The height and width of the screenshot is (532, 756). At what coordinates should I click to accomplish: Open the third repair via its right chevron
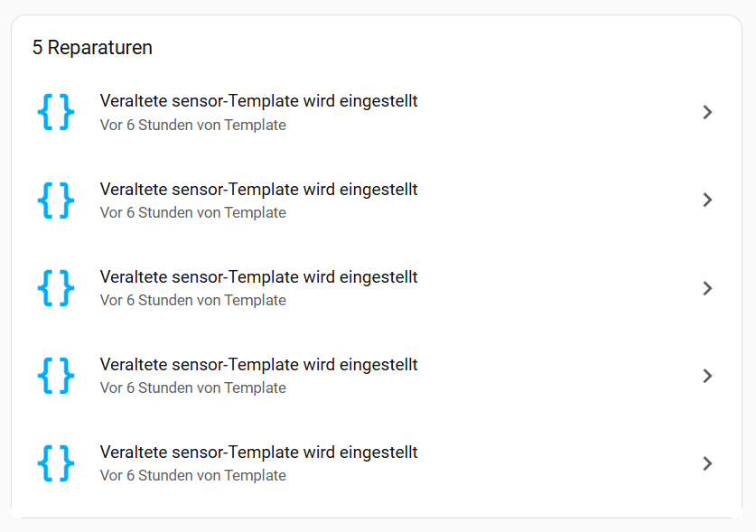click(707, 288)
